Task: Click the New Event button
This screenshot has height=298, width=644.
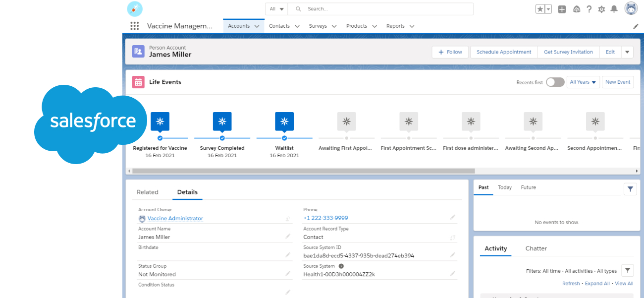Action: pos(618,82)
